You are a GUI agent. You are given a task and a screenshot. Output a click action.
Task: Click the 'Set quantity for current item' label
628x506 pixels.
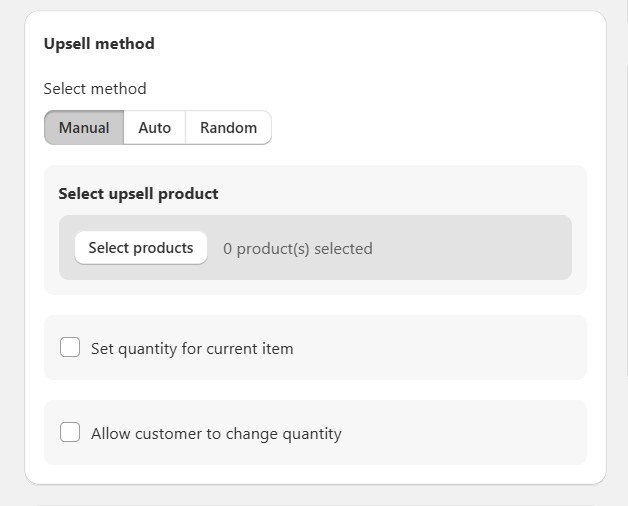192,349
